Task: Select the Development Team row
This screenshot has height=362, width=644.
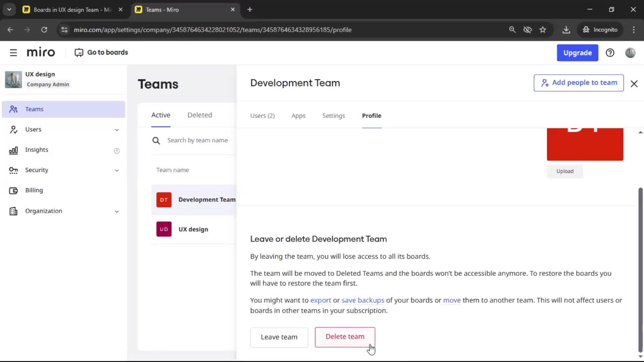Action: pyautogui.click(x=194, y=200)
